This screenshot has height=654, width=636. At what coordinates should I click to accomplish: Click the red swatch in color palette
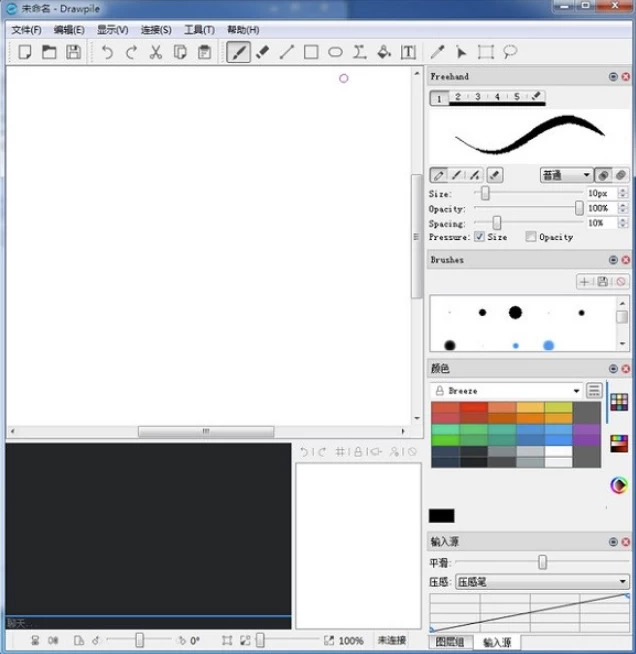pos(473,409)
